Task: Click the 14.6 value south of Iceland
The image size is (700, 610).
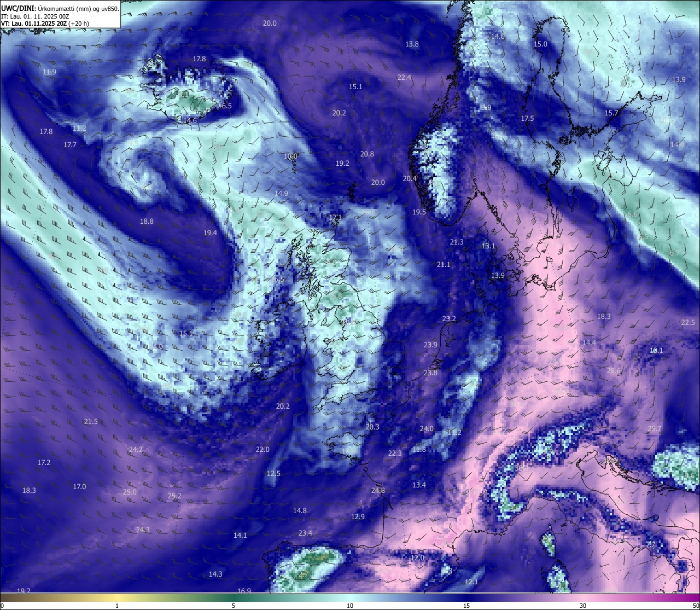Action: coord(190,120)
